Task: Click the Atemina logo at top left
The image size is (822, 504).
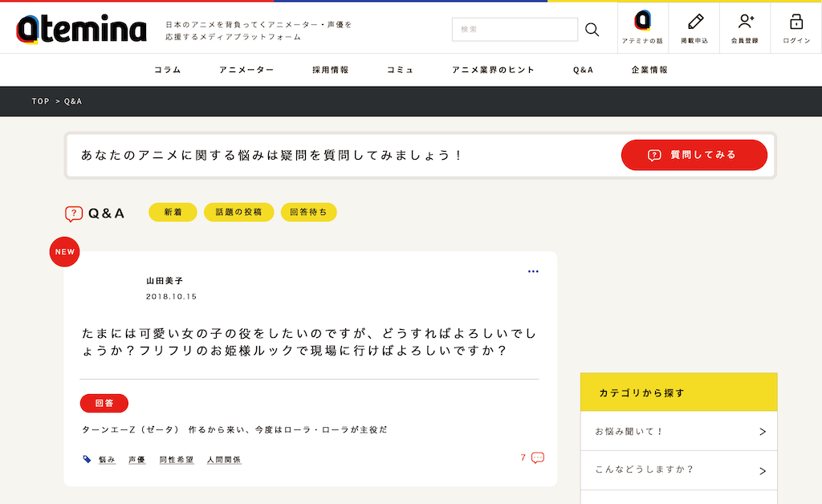Action: point(81,29)
